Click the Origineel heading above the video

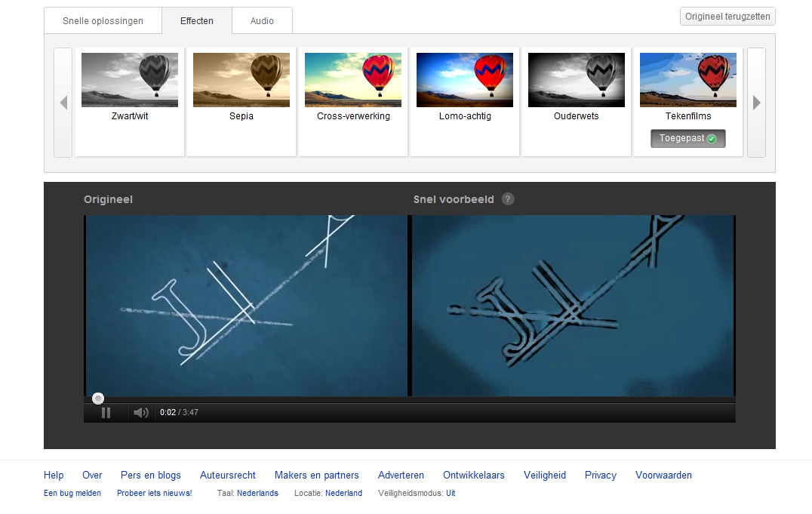tap(108, 199)
